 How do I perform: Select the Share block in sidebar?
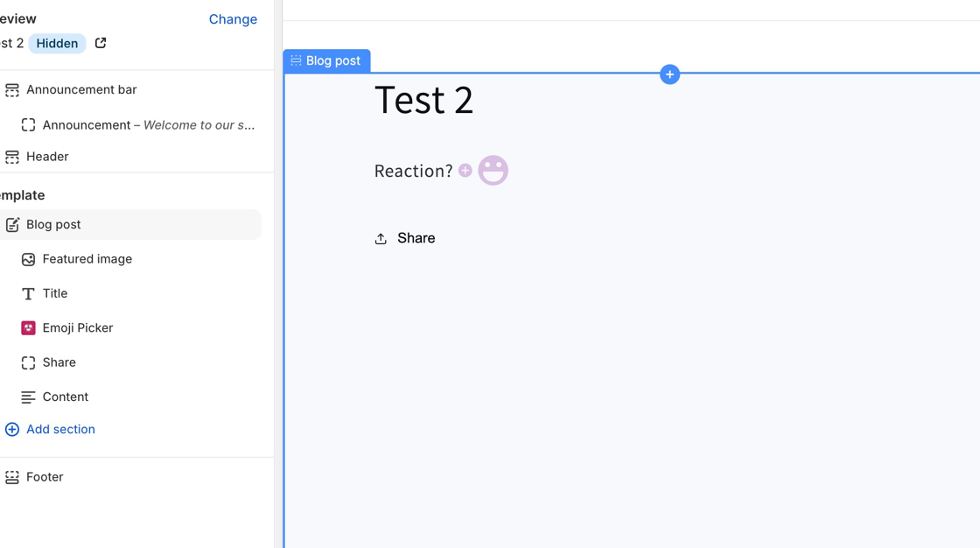(x=59, y=362)
